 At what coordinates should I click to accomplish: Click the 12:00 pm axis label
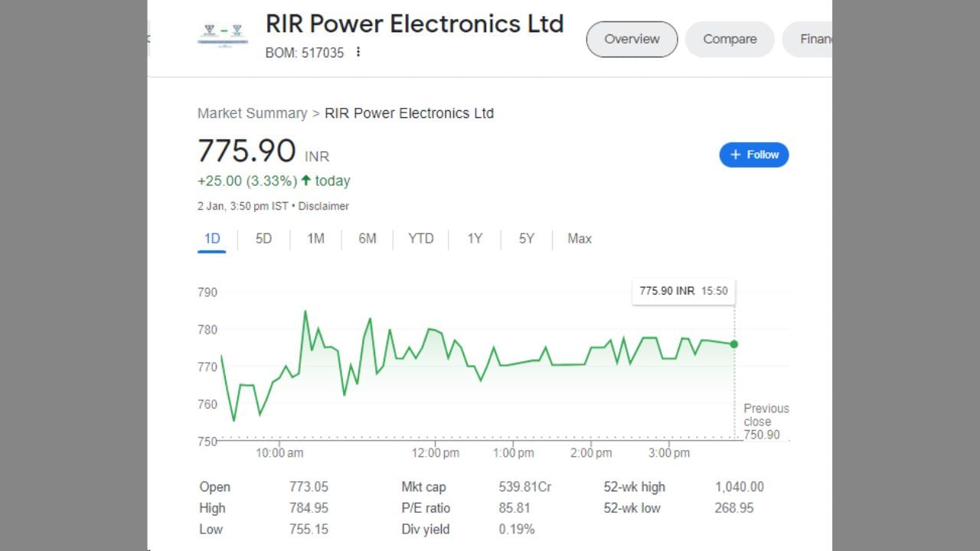pos(436,453)
